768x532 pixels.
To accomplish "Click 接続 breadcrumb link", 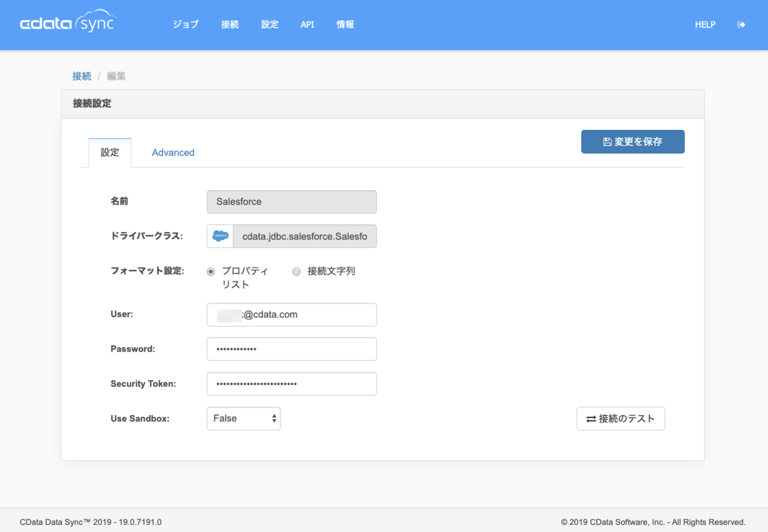I will pos(82,76).
